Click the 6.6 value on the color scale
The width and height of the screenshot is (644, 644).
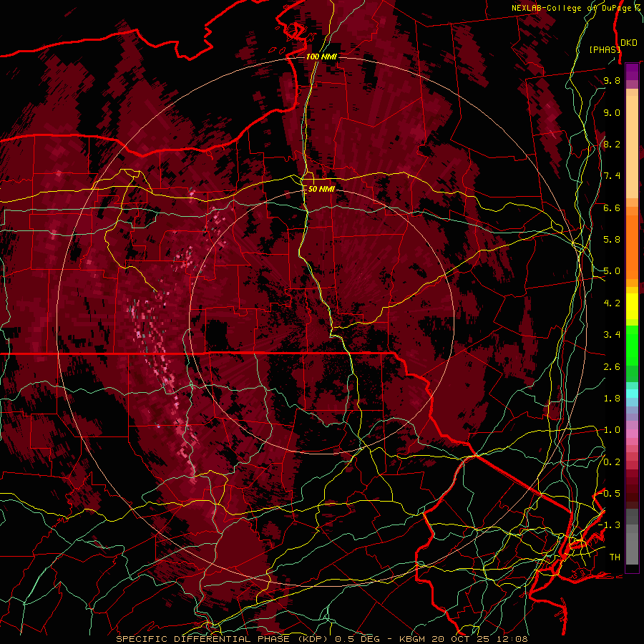coord(612,208)
